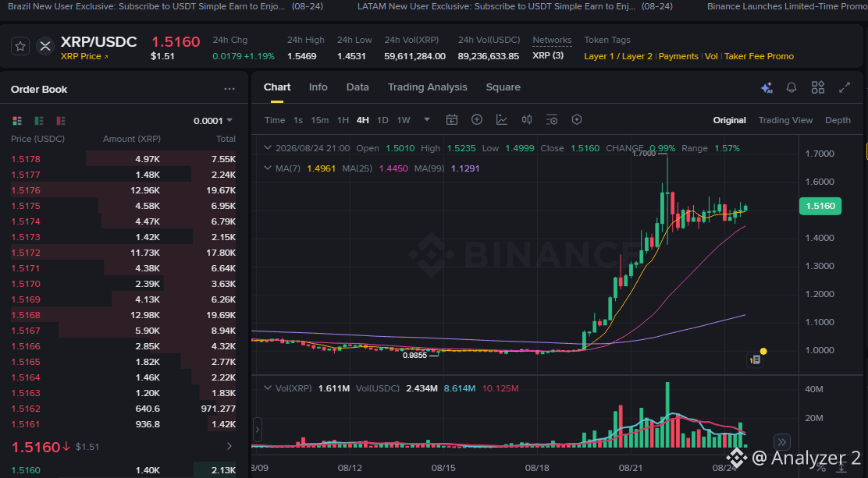Open Binance Launches Limited-Time Promo announcement
The width and height of the screenshot is (868, 478).
pos(787,7)
